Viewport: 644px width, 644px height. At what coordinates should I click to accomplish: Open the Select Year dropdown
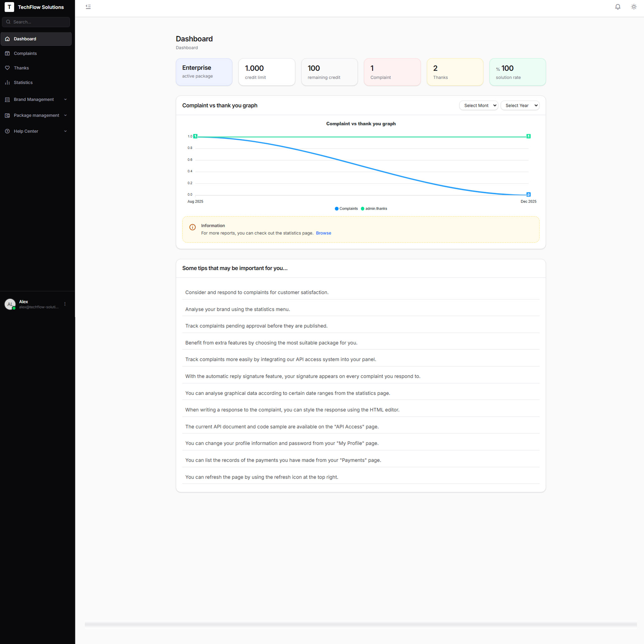pos(520,106)
